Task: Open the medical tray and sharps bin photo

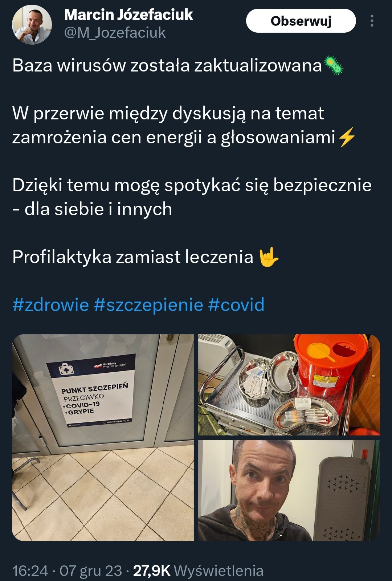Action: tap(289, 385)
